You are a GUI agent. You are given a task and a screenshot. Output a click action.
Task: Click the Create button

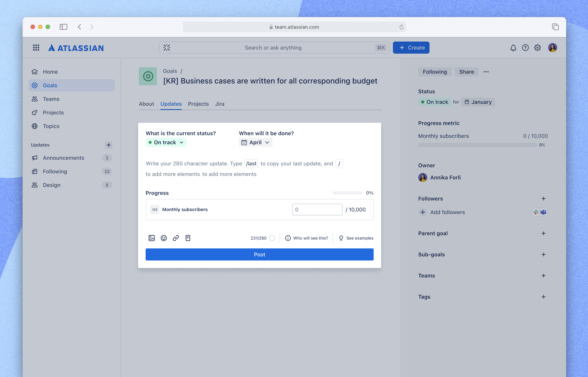[x=411, y=48]
